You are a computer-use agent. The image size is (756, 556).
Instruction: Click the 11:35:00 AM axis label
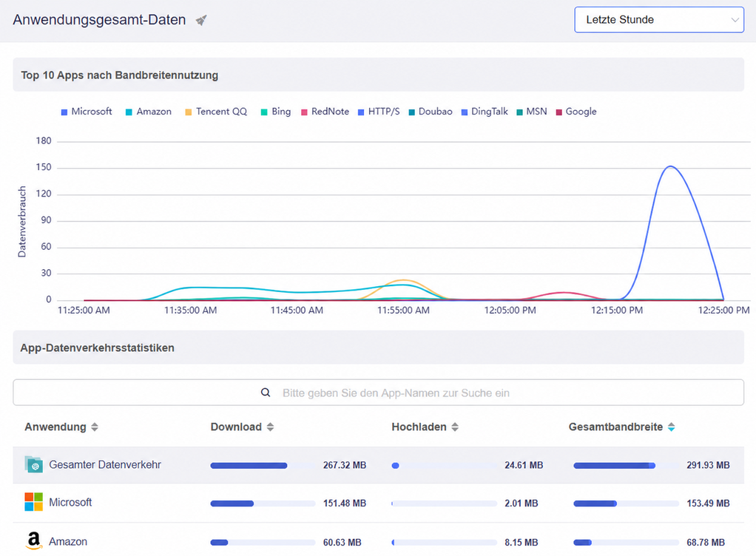tap(190, 311)
